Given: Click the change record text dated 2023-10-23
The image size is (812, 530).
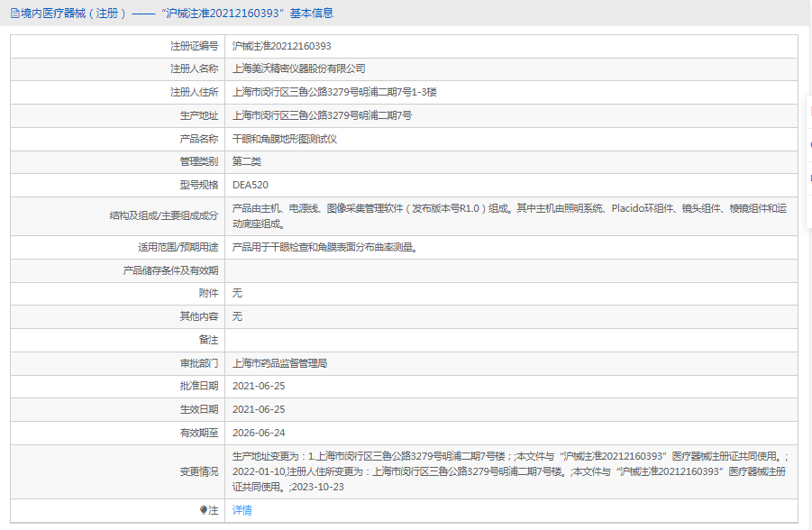Looking at the screenshot, I should point(510,471).
